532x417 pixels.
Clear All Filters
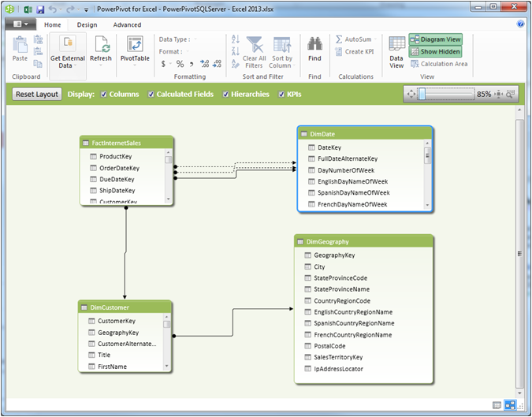pos(254,52)
